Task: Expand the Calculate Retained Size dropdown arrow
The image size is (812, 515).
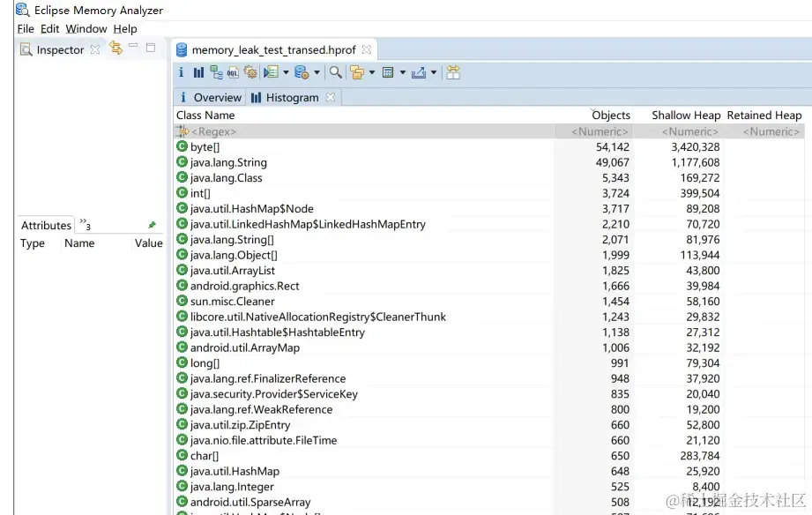Action: pos(402,72)
